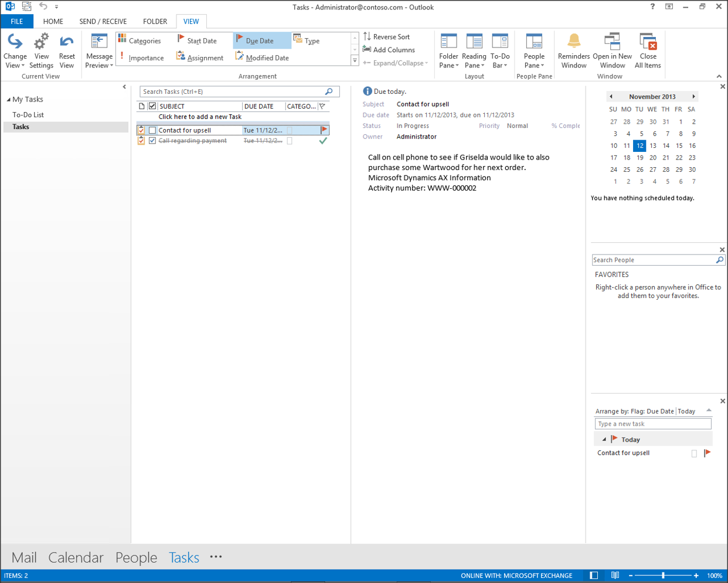Toggle the flag on Contact for upsell task row

click(x=324, y=130)
